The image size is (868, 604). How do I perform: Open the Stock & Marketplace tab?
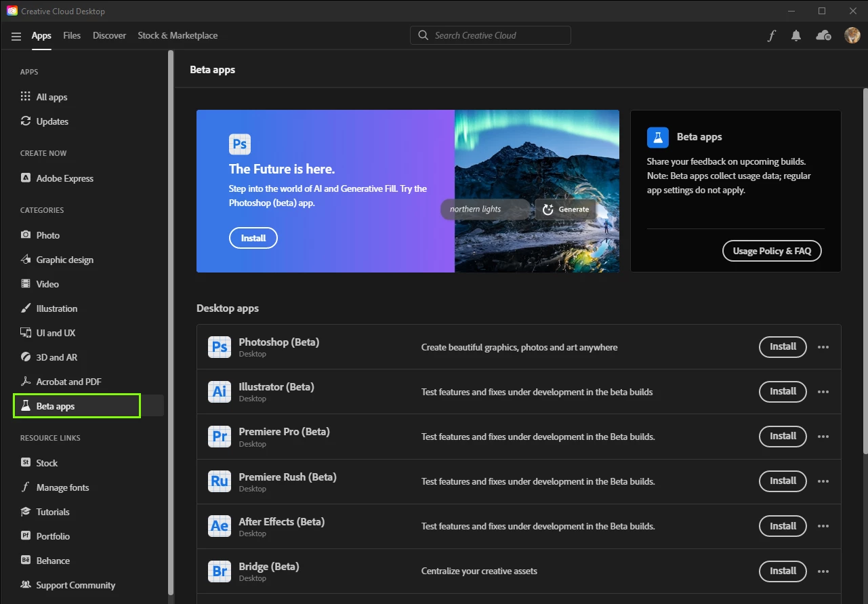pos(178,35)
